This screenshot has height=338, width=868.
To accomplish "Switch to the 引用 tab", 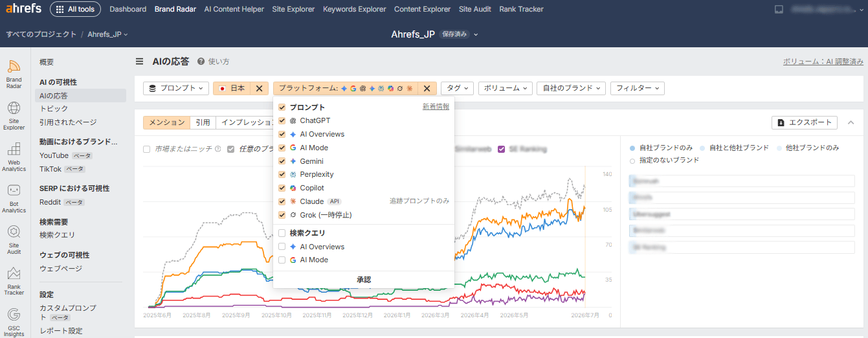I will pyautogui.click(x=203, y=122).
